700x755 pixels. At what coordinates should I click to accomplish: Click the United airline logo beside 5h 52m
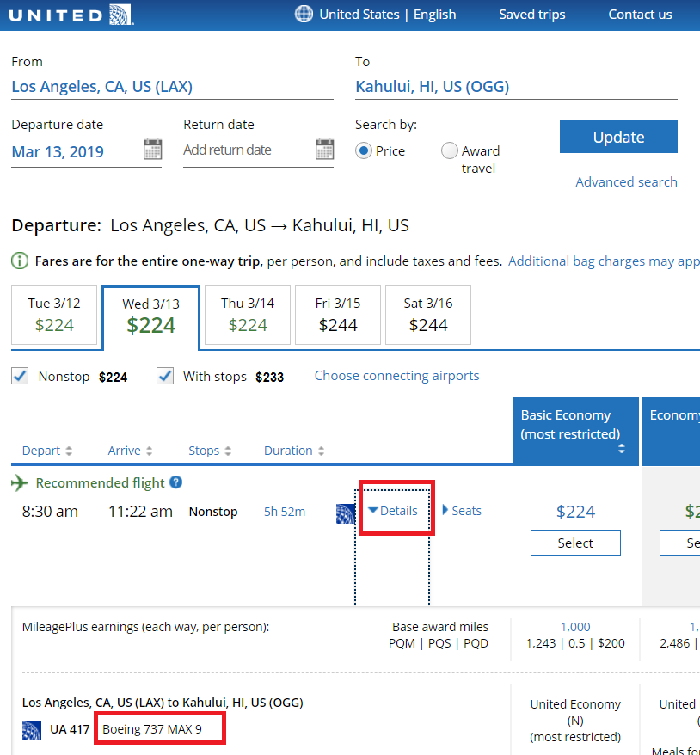coord(346,513)
